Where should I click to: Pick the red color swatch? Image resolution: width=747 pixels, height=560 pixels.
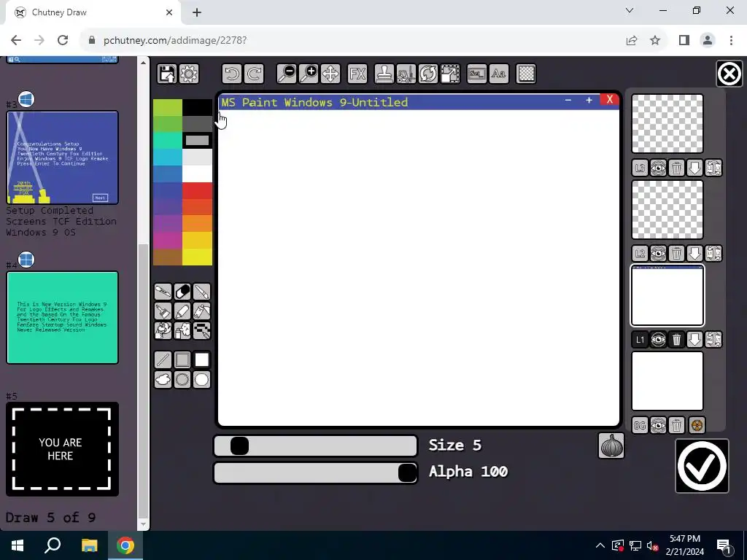197,190
